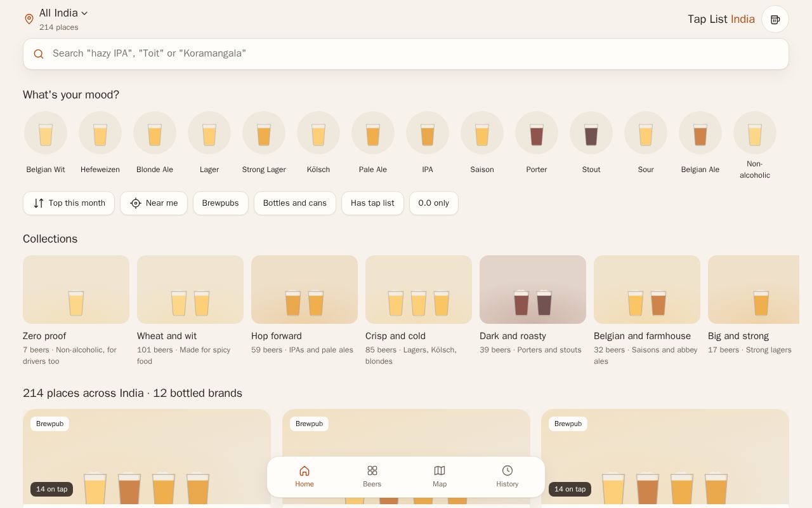Focus the beer search field
This screenshot has height=508, width=812.
(x=406, y=54)
